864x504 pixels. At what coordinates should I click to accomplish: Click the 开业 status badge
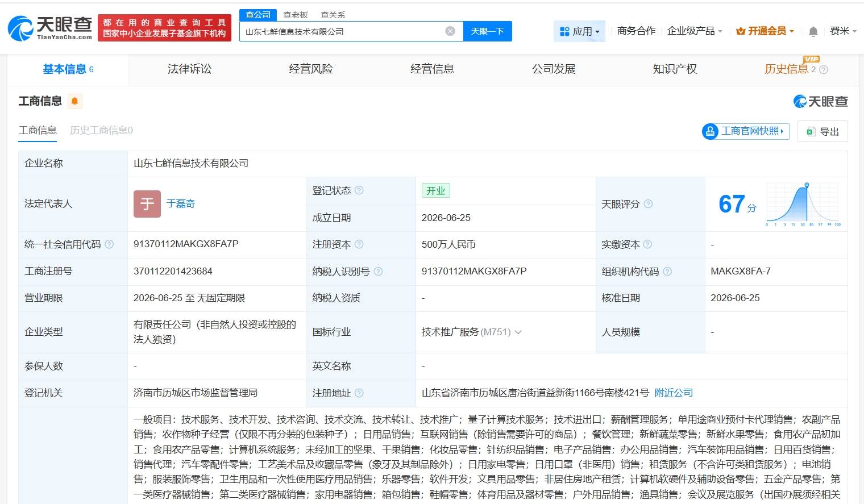tap(436, 191)
